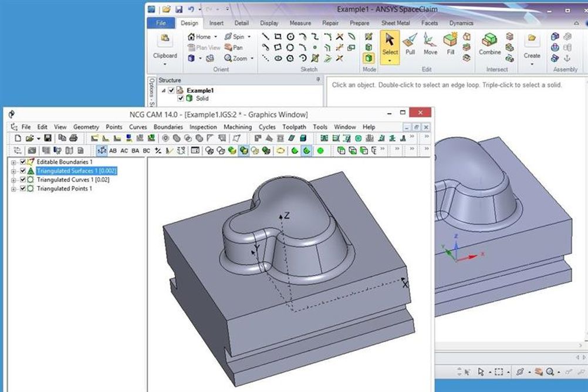The height and width of the screenshot is (392, 588).
Task: Toggle the axes display icon in NCG CAM
Action: pos(102,151)
